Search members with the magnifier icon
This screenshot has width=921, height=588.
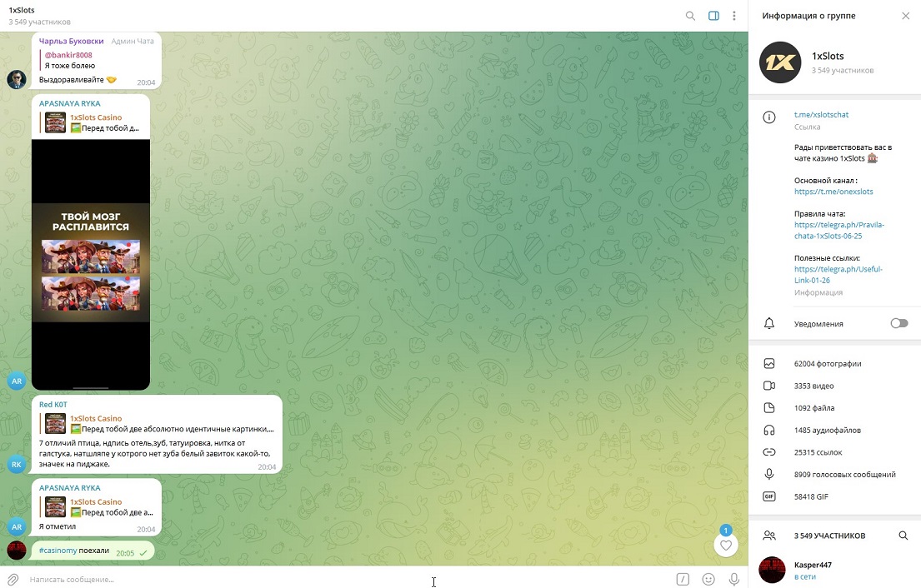903,536
